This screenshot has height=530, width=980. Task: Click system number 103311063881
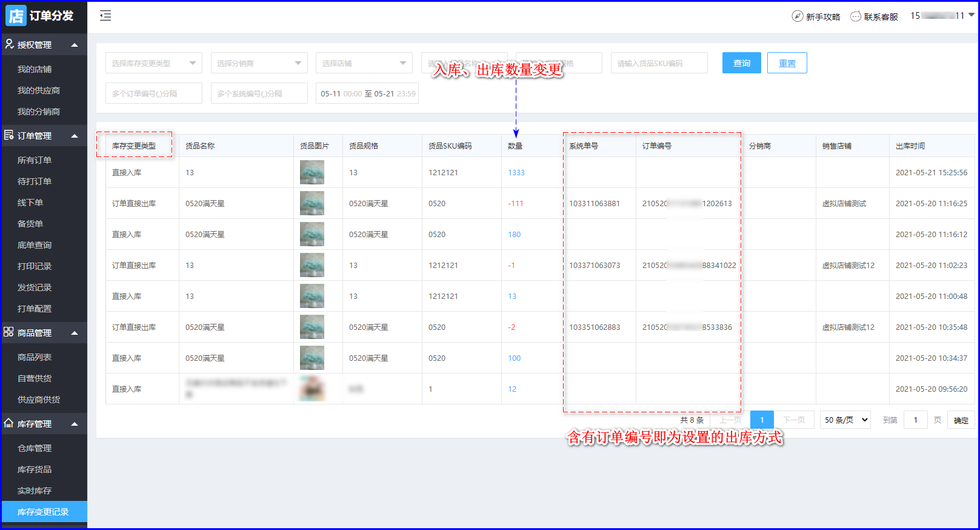point(595,204)
